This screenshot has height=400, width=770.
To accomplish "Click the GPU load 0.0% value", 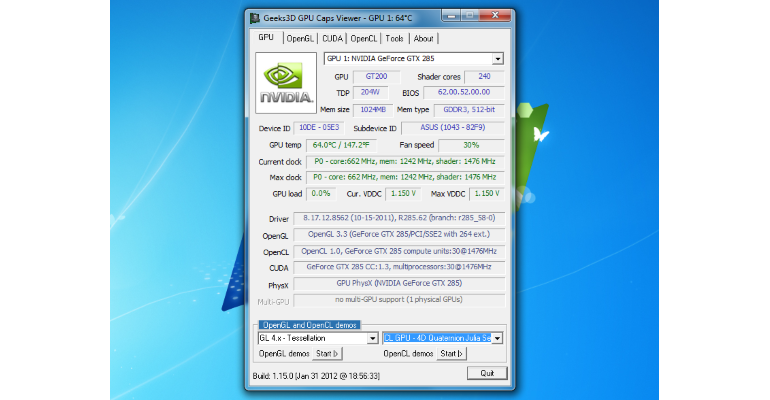I will 321,194.
